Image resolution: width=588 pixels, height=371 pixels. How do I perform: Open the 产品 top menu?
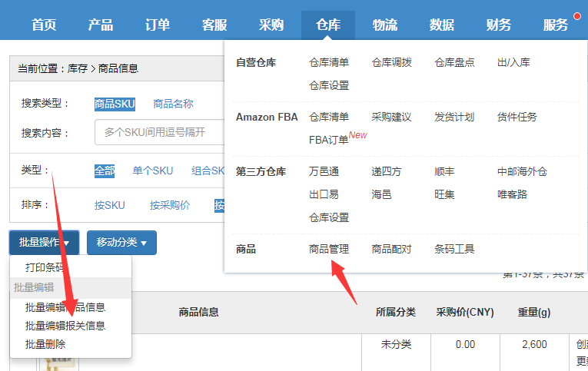[101, 25]
